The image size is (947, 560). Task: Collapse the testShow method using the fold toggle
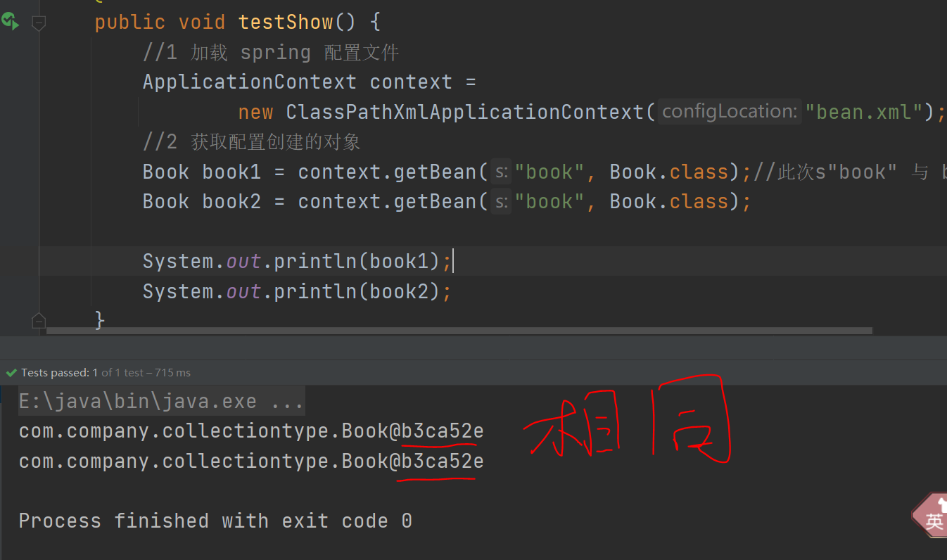click(39, 23)
